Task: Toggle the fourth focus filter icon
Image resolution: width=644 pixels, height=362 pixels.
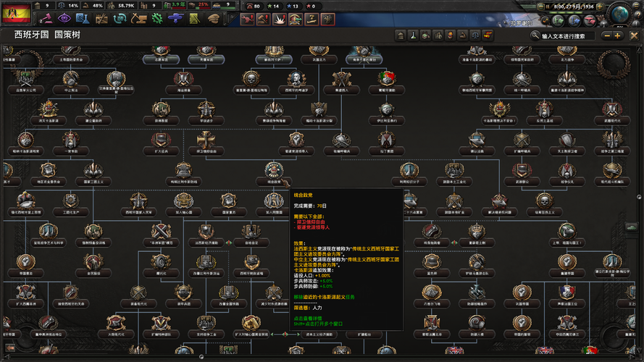Action: pyautogui.click(x=438, y=35)
